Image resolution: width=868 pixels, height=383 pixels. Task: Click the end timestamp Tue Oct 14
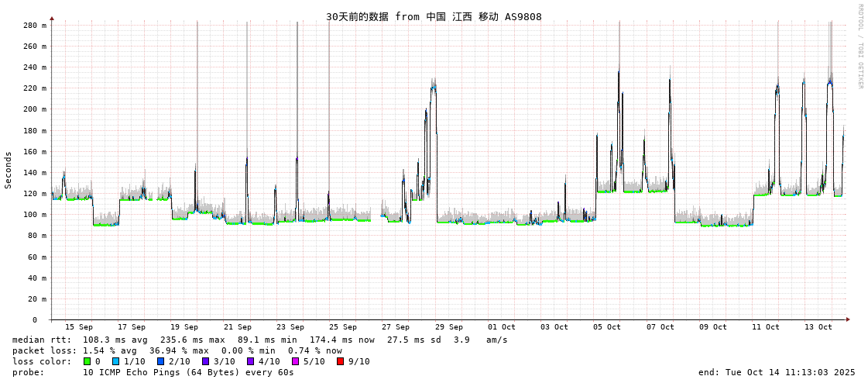(777, 372)
